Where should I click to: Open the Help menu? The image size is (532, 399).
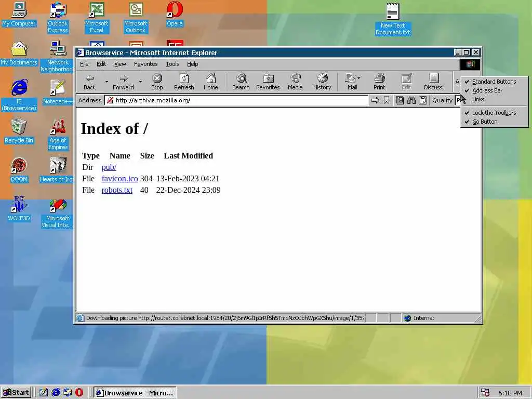pos(192,64)
